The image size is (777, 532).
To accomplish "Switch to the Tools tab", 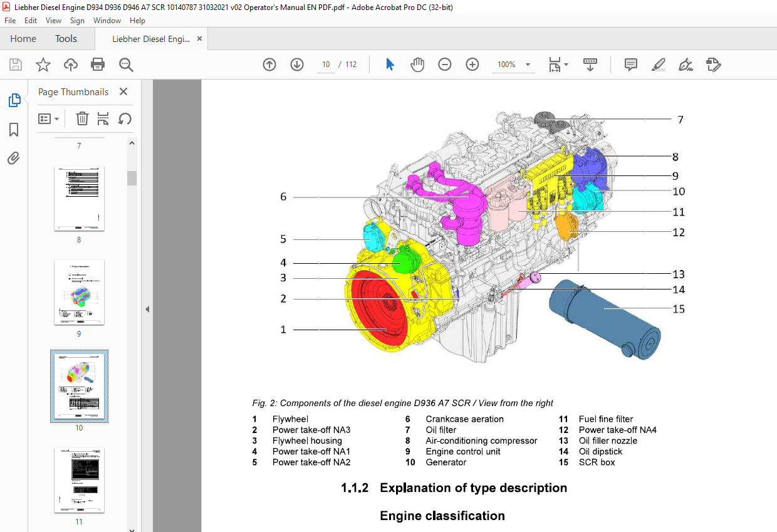I will click(x=66, y=39).
